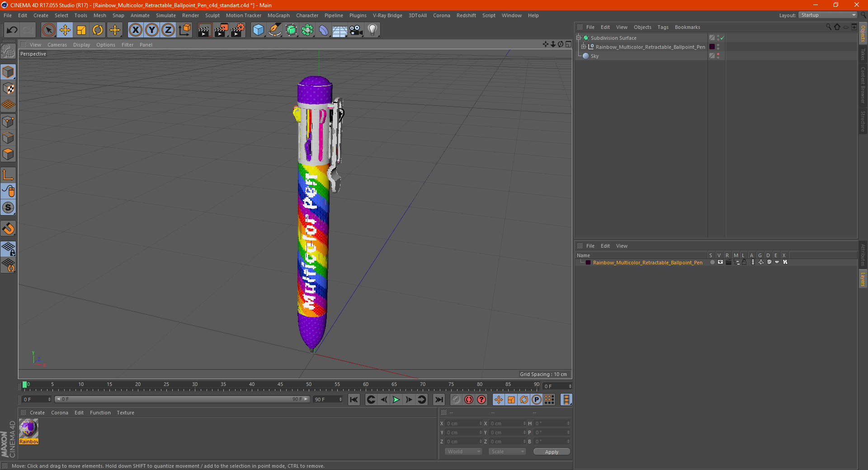Image resolution: width=868 pixels, height=470 pixels.
Task: Open material Texture menu
Action: pos(125,413)
